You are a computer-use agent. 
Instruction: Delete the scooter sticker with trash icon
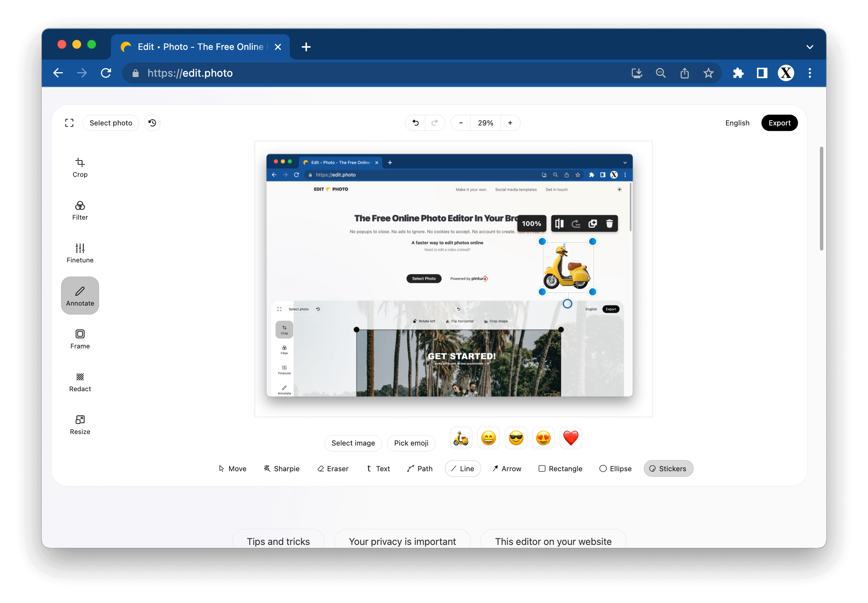609,224
